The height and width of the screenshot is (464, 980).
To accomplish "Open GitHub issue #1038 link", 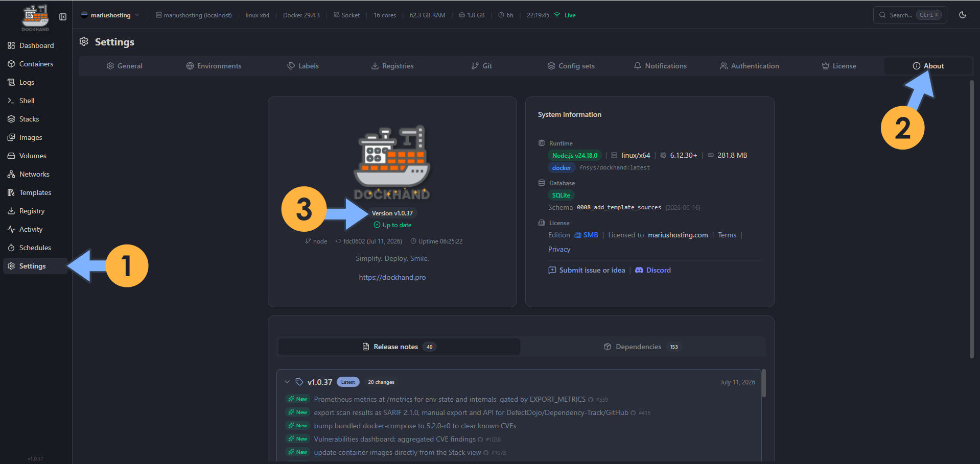I will coord(489,439).
